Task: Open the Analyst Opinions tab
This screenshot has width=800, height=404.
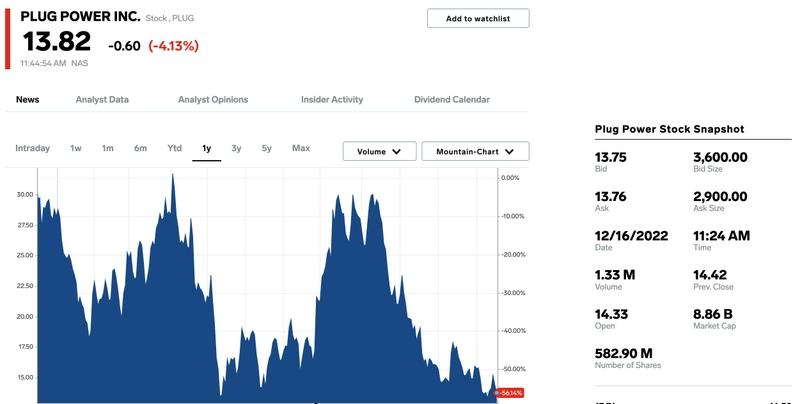Action: click(213, 99)
